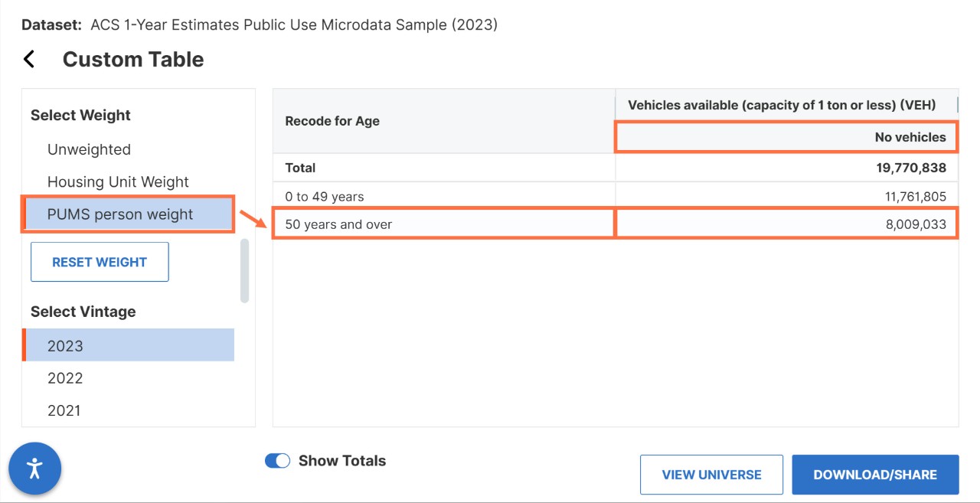The width and height of the screenshot is (980, 503).
Task: Switch vintage to 2022
Action: pyautogui.click(x=65, y=378)
